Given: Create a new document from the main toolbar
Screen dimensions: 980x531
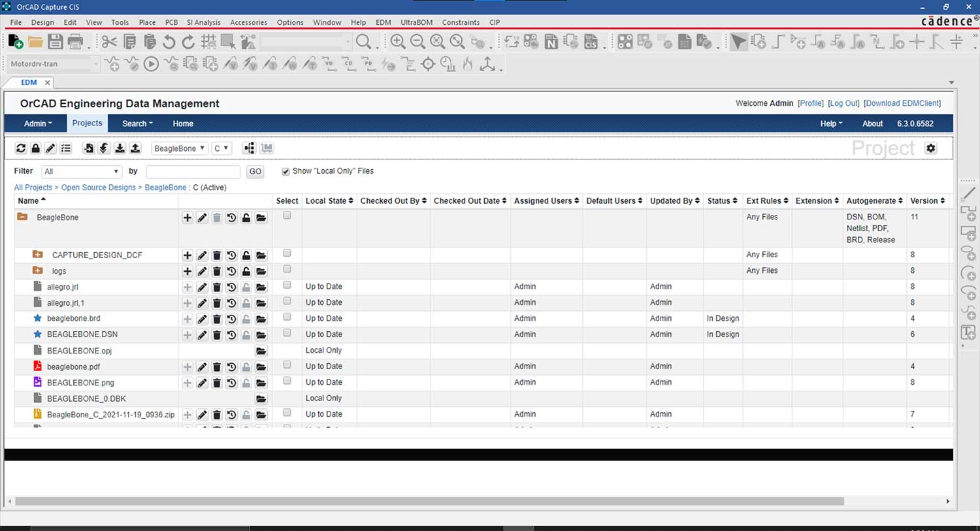Looking at the screenshot, I should 16,42.
